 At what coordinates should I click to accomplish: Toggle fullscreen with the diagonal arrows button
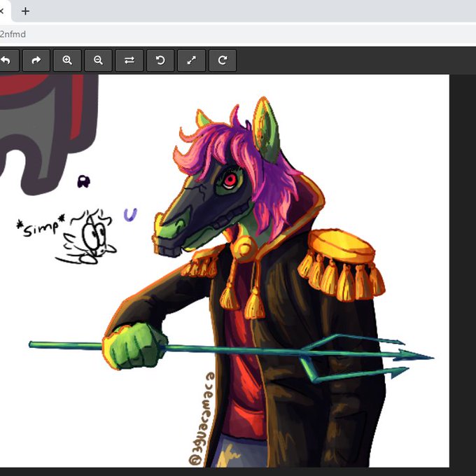[191, 60]
